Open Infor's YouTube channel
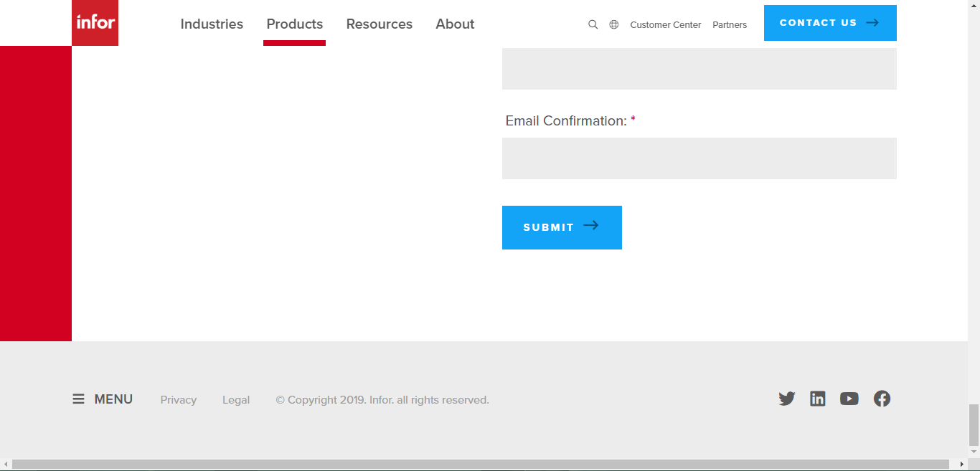Viewport: 980px width, 471px height. tap(849, 399)
